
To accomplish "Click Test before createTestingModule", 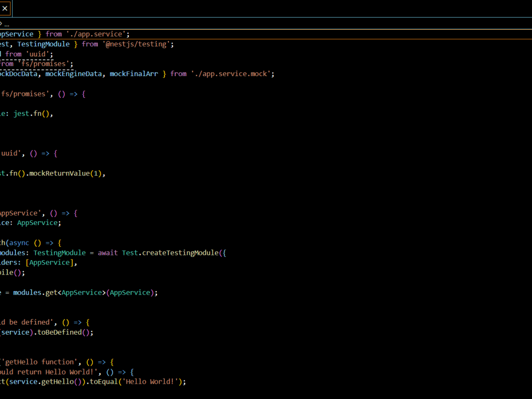I will click(130, 253).
